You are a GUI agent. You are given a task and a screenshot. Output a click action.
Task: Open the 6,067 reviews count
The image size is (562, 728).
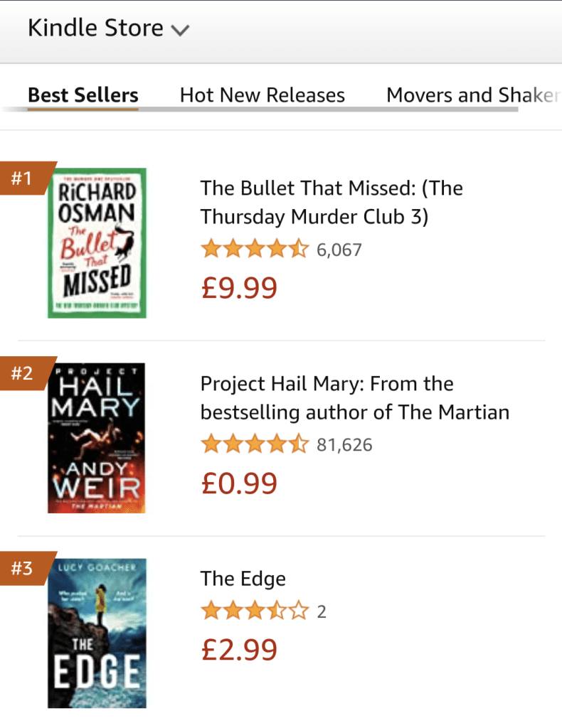pyautogui.click(x=339, y=250)
